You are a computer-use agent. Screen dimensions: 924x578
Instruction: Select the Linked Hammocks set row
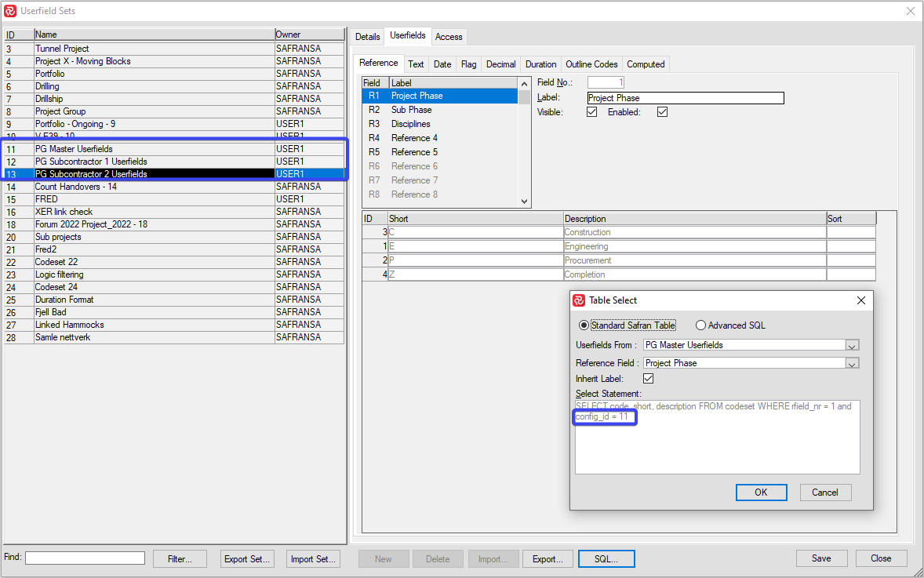coord(174,325)
